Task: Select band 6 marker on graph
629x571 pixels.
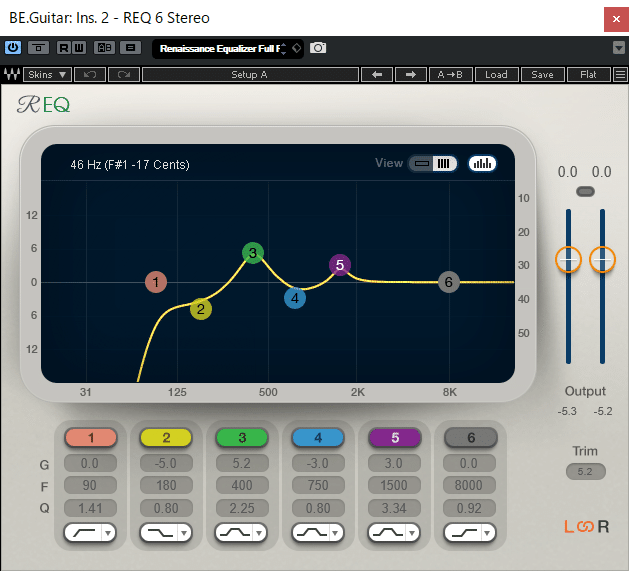Action: pos(448,282)
